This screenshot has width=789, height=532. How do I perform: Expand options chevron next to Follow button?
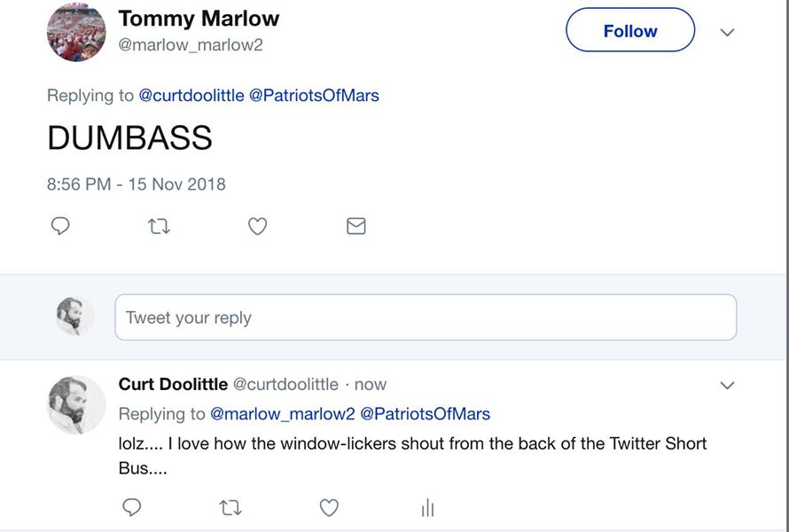pyautogui.click(x=727, y=32)
